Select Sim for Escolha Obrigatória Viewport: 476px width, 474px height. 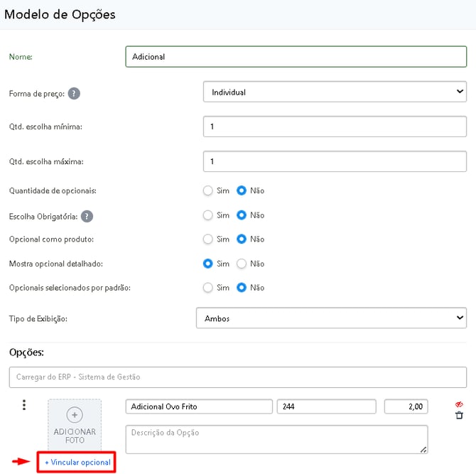point(208,215)
